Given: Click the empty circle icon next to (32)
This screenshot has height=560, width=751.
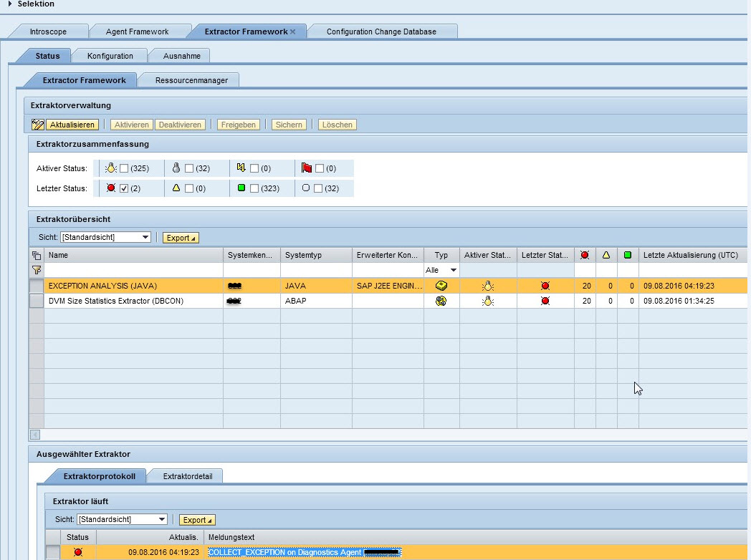Looking at the screenshot, I should (306, 188).
